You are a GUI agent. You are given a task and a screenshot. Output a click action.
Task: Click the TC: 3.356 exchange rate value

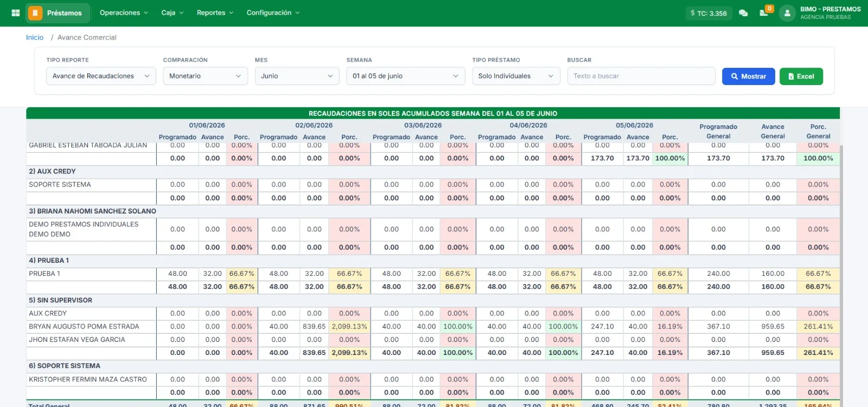pyautogui.click(x=712, y=14)
